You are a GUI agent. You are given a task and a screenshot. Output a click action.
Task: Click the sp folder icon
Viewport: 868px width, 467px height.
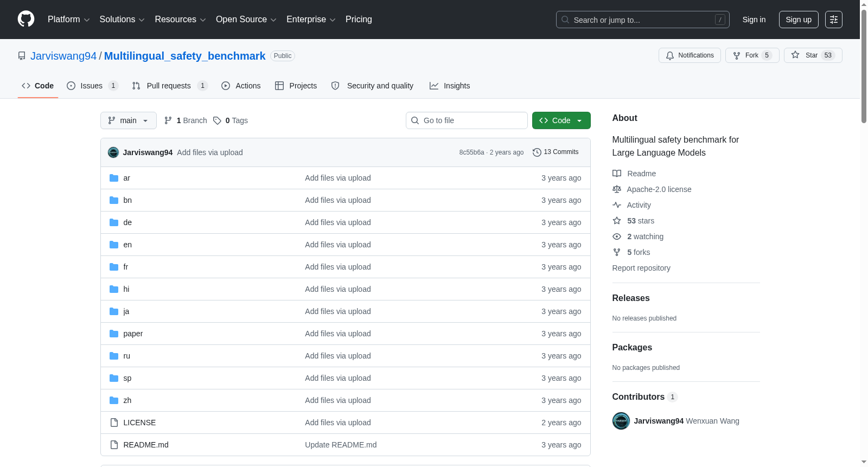(x=114, y=378)
